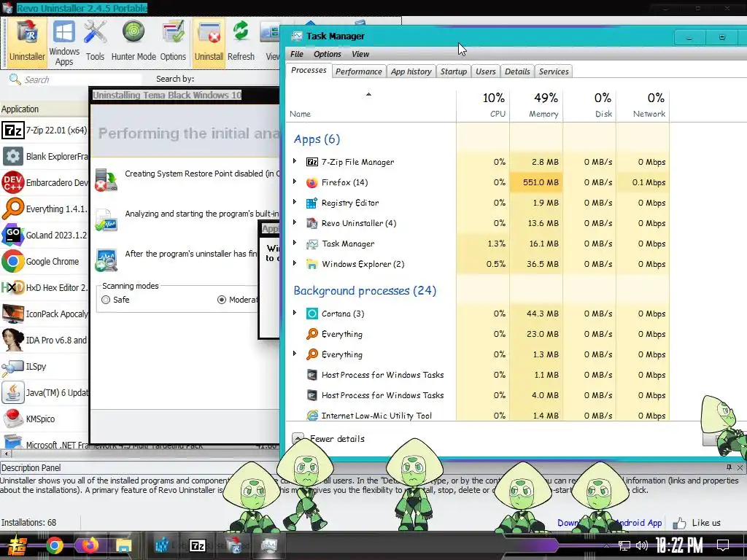Select 7-Zip 22.01 (x64) application icon
This screenshot has width=747, height=560.
13,130
